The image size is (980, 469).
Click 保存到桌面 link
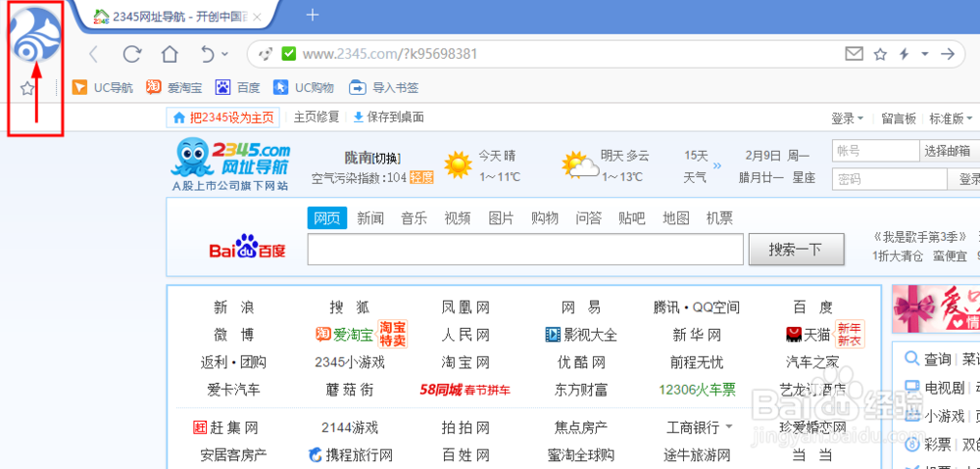point(388,117)
